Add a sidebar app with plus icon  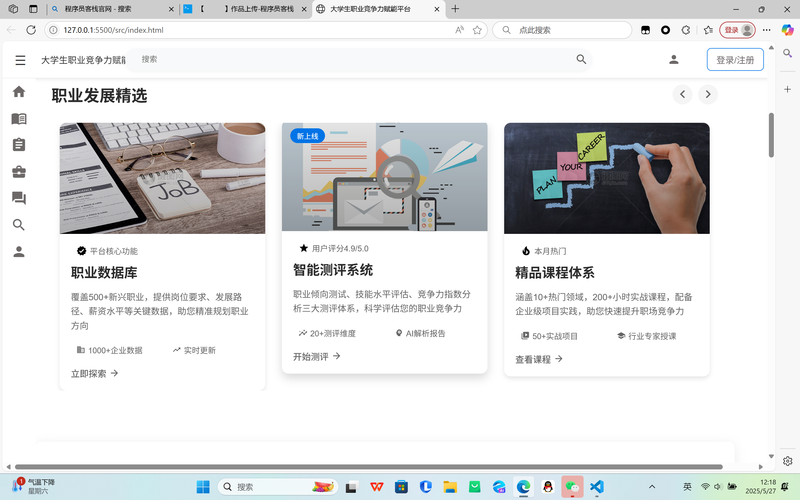[788, 89]
